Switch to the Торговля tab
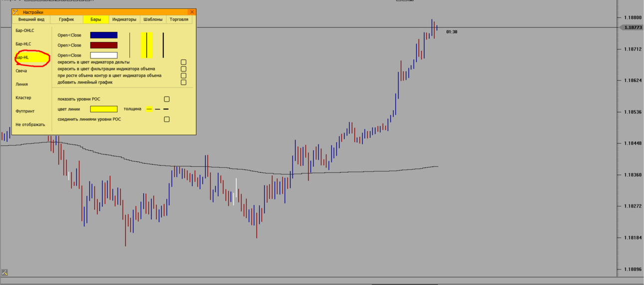644x285 pixels. click(179, 19)
